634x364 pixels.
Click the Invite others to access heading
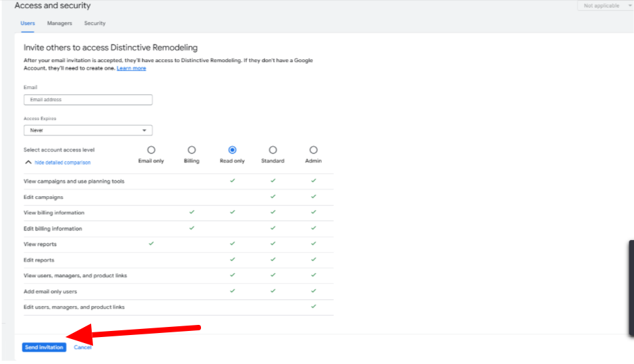tap(111, 48)
